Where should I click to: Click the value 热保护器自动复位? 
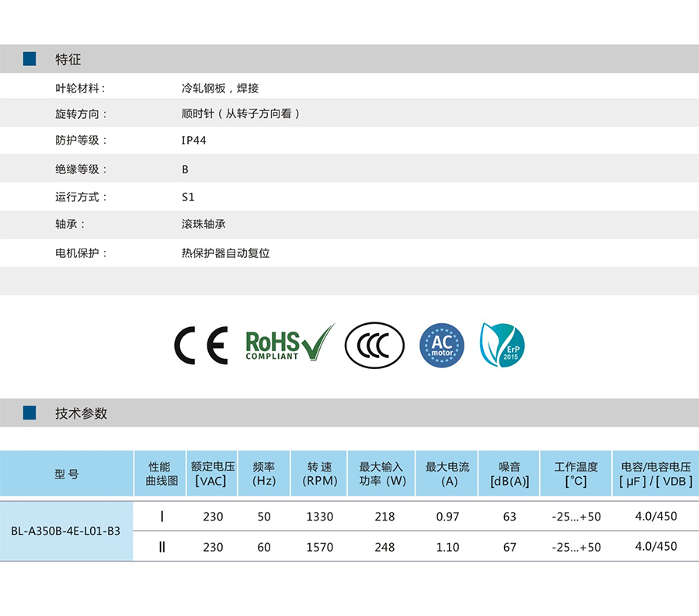tap(225, 253)
